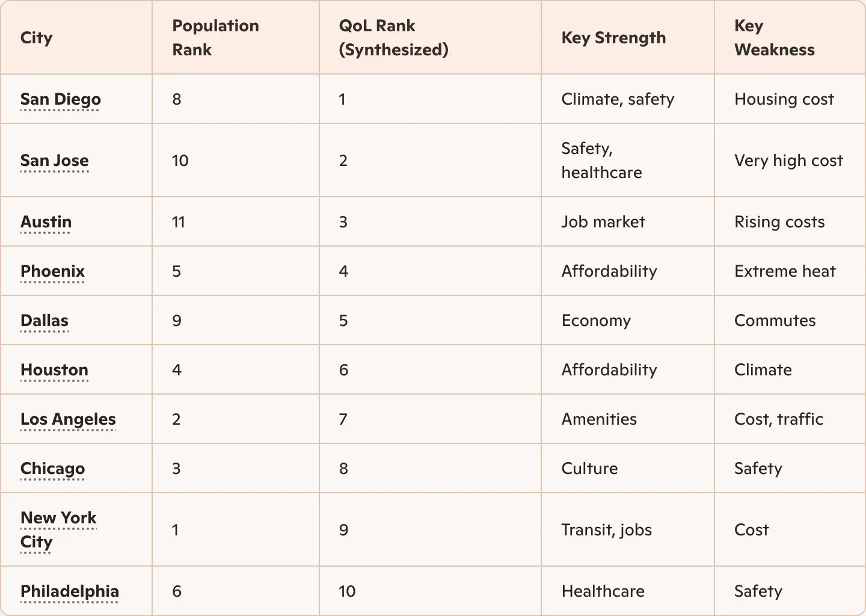Follow the Los Angeles link
866x616 pixels.
click(x=68, y=419)
